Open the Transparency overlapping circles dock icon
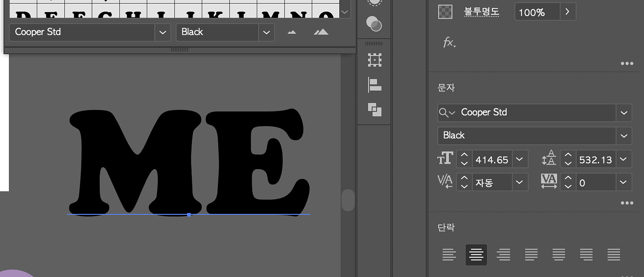The width and height of the screenshot is (644, 277). pos(373,24)
